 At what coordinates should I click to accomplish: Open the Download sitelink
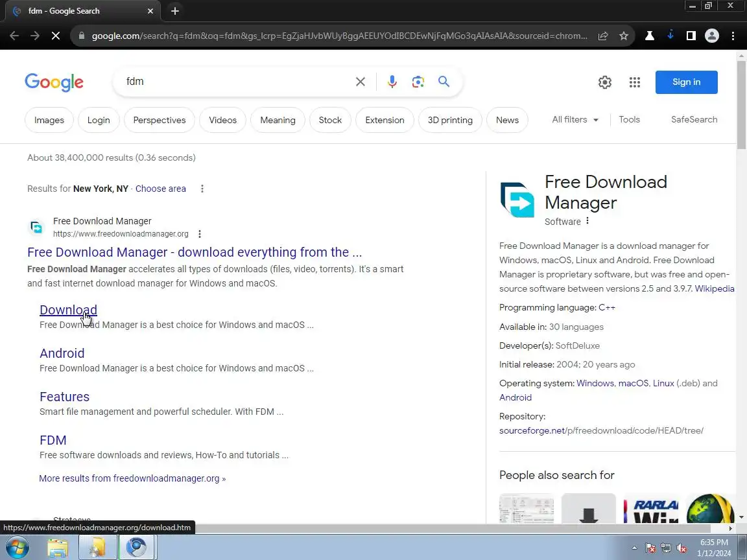[68, 310]
